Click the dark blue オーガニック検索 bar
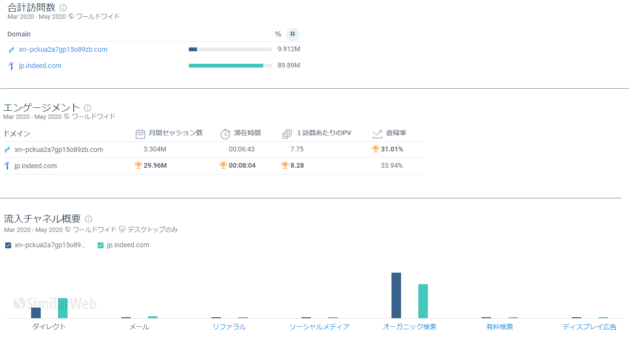The image size is (644, 357). (396, 296)
